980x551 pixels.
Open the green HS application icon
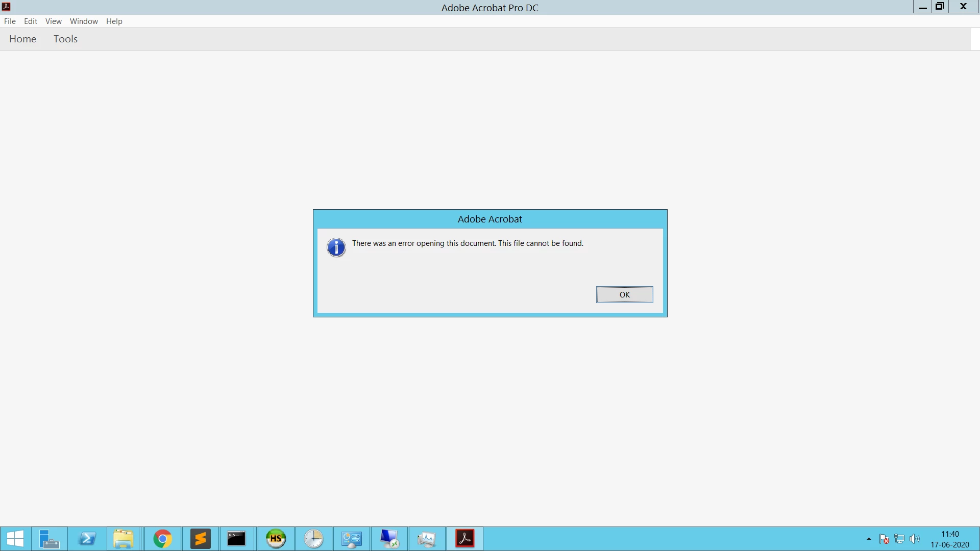276,539
